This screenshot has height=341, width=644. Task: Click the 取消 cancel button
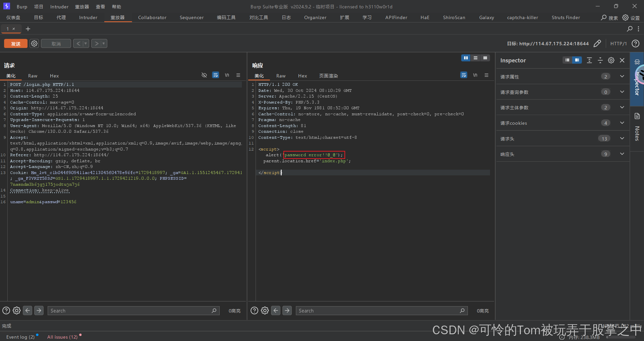(56, 44)
